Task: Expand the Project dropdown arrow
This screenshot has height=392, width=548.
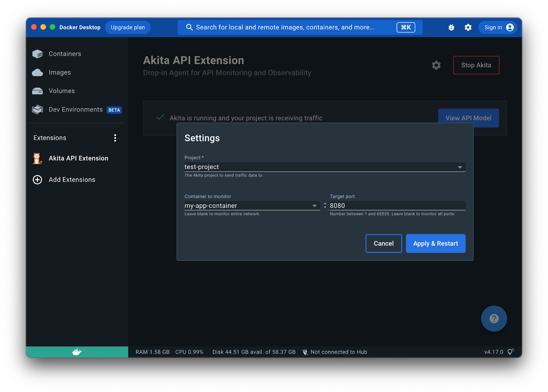Action: (x=460, y=167)
